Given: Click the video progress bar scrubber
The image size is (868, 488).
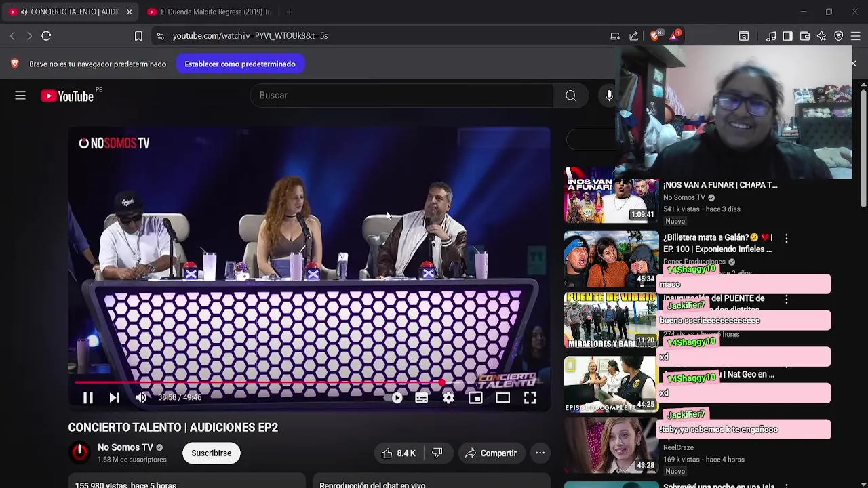Looking at the screenshot, I should click(x=442, y=383).
